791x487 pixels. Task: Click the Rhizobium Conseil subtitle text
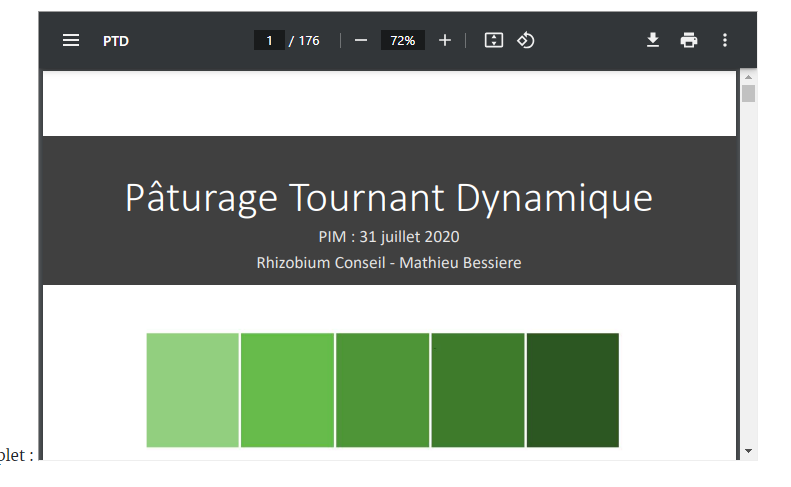[x=389, y=263]
